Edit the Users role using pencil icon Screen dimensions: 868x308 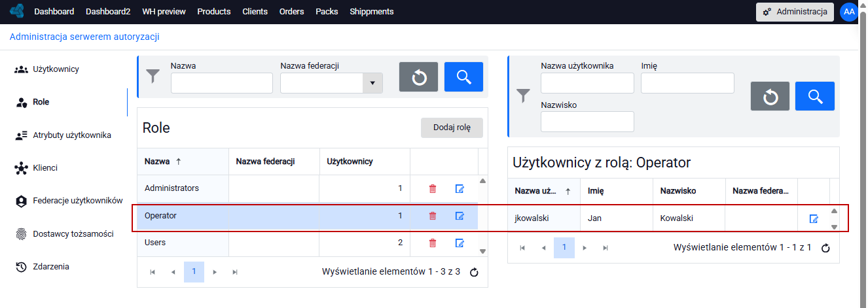[x=460, y=243]
